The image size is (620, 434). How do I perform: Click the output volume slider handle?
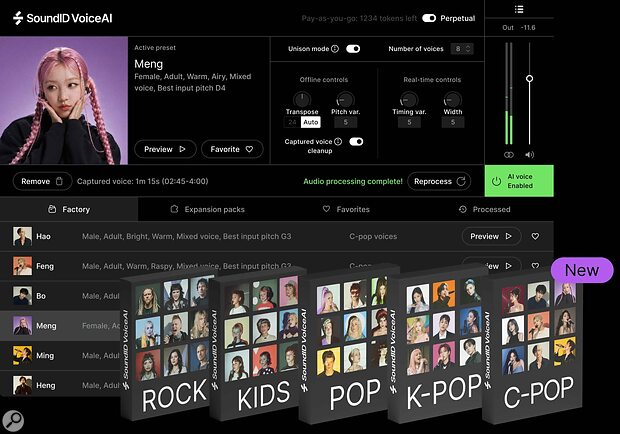[529, 79]
